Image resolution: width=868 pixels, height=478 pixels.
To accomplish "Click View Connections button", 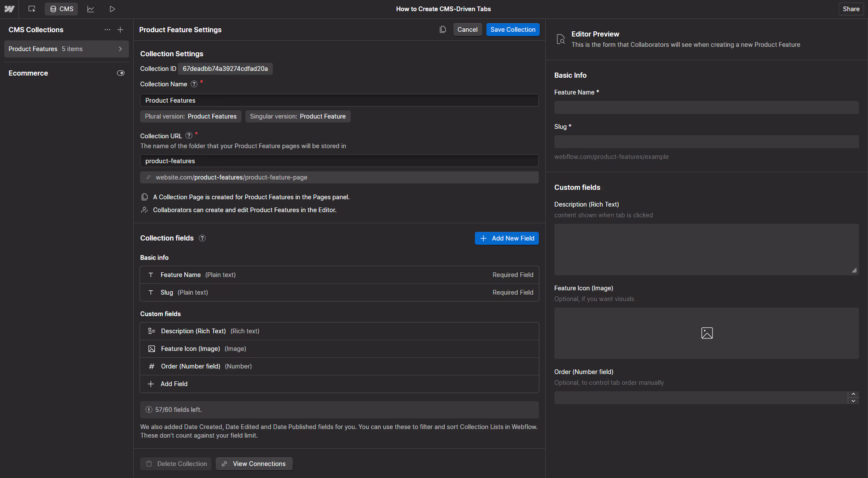I will tap(254, 464).
